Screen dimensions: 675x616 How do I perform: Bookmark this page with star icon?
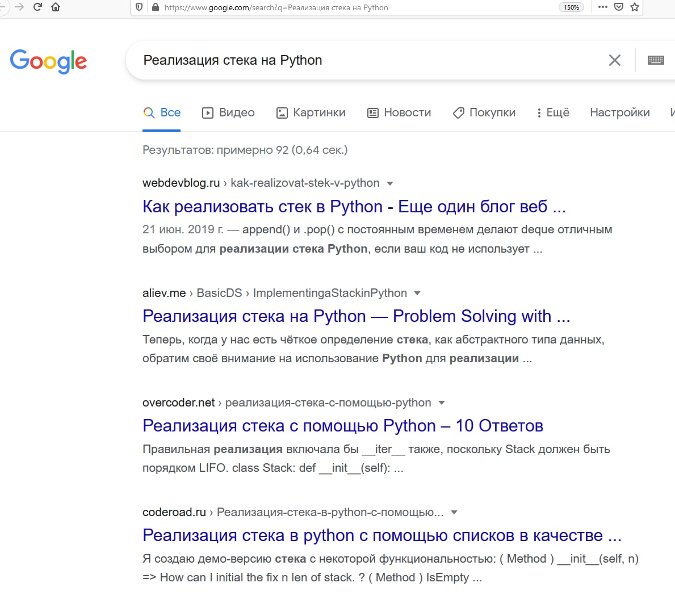[635, 7]
